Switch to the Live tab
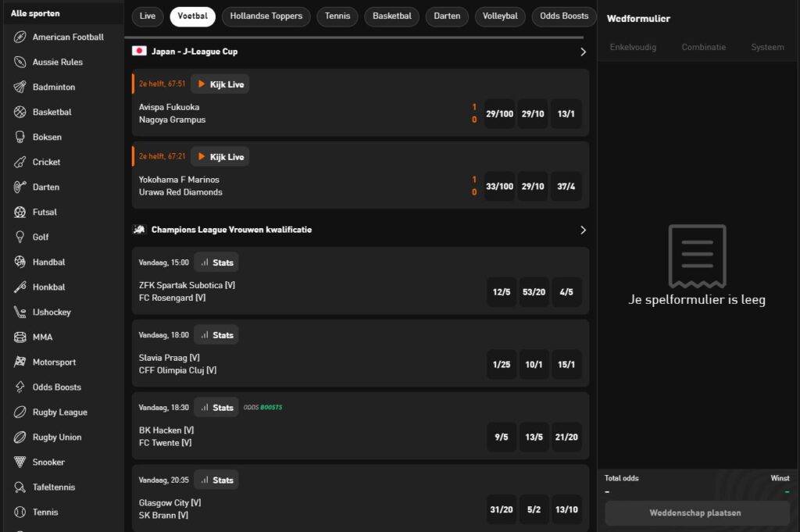The image size is (800, 532). coord(148,16)
